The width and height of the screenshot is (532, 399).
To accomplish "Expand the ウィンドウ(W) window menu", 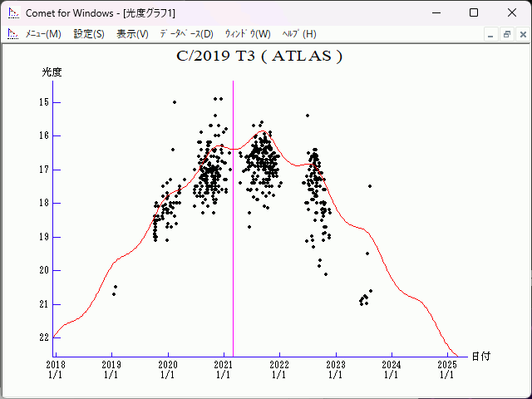I will 248,34.
